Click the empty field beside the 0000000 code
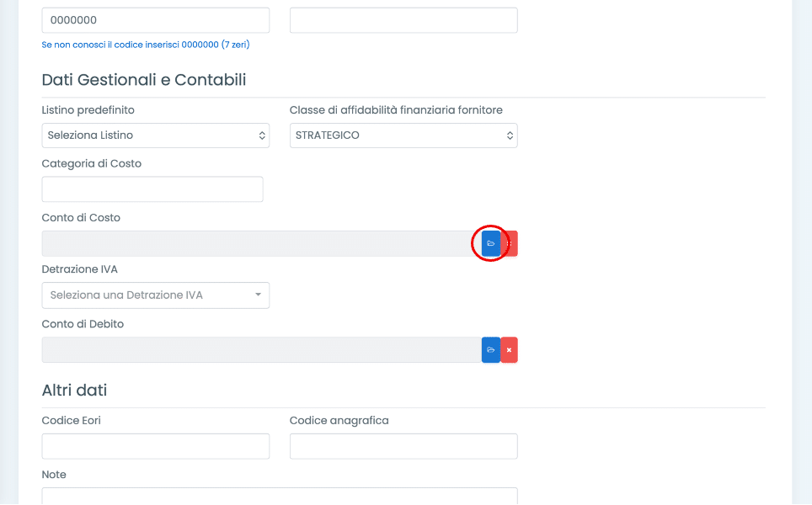 pos(403,20)
